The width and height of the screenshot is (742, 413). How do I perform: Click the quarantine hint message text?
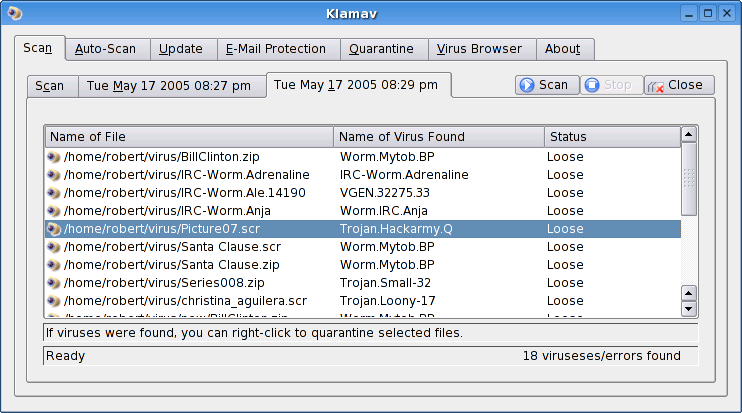(x=254, y=333)
